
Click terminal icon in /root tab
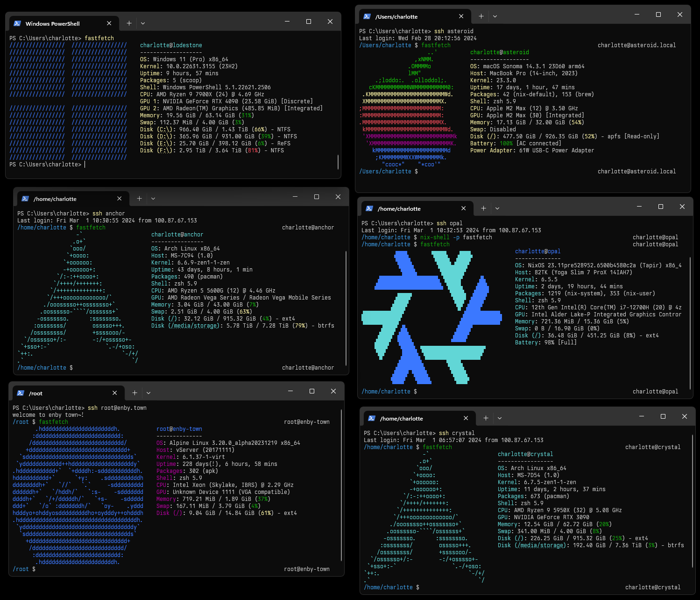point(21,393)
